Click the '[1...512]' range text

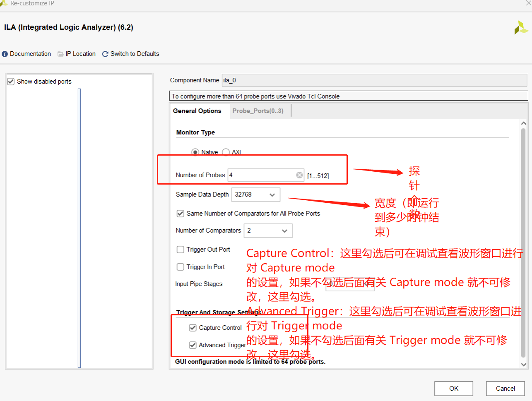pyautogui.click(x=318, y=176)
